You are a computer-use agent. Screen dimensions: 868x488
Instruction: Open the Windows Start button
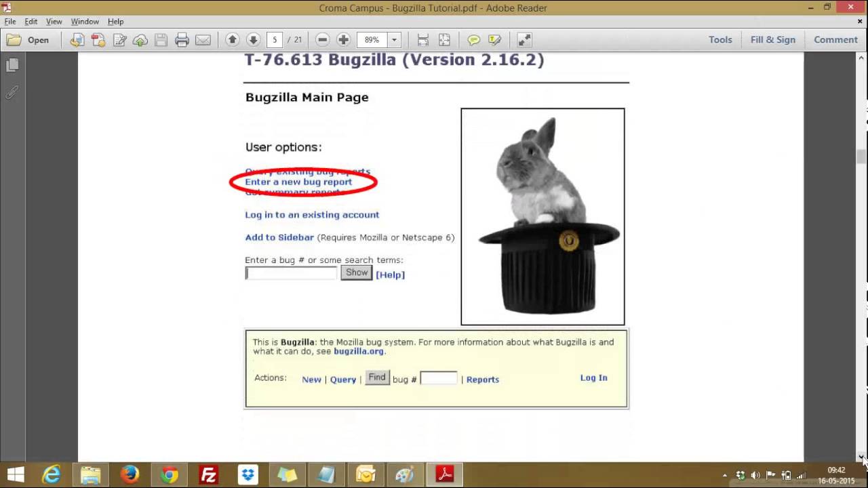[x=15, y=474]
